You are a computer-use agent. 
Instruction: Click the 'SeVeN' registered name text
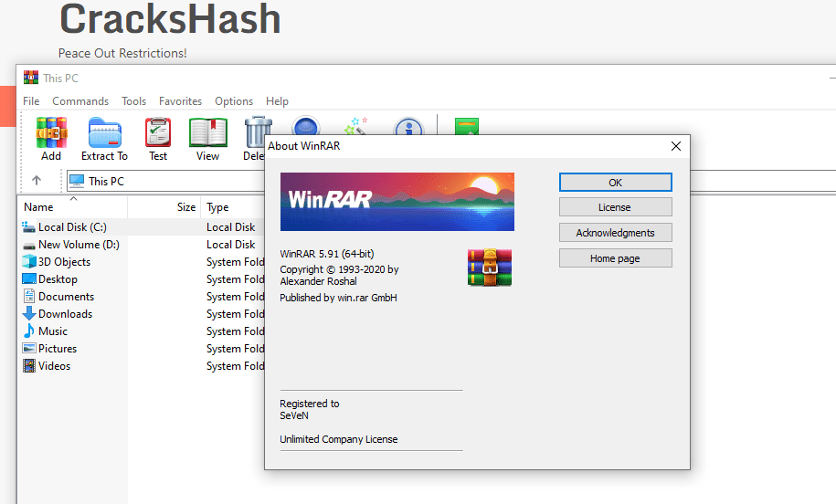(x=294, y=415)
